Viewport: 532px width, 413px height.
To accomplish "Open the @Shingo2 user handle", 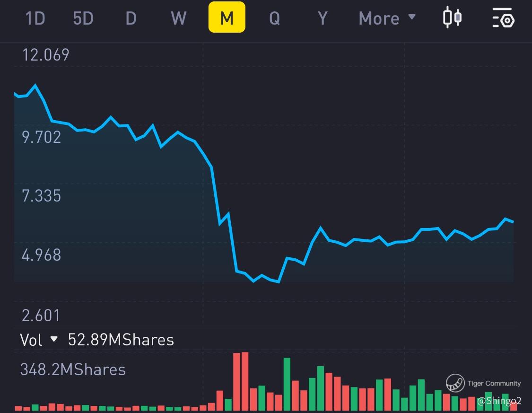I will coord(499,401).
